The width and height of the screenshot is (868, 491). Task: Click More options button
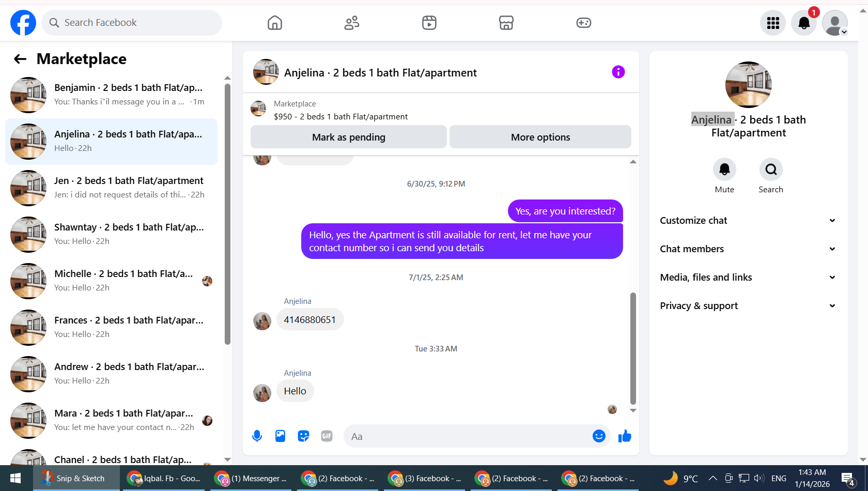click(x=540, y=137)
